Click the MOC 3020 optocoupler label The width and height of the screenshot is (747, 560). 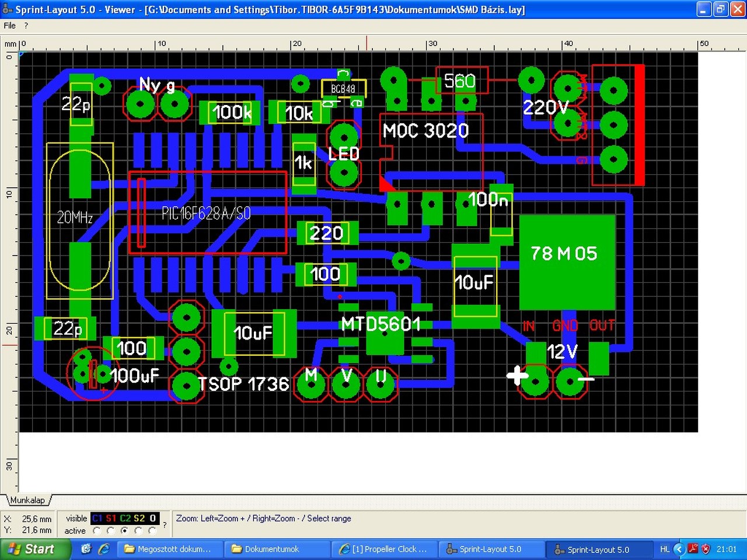coord(425,131)
